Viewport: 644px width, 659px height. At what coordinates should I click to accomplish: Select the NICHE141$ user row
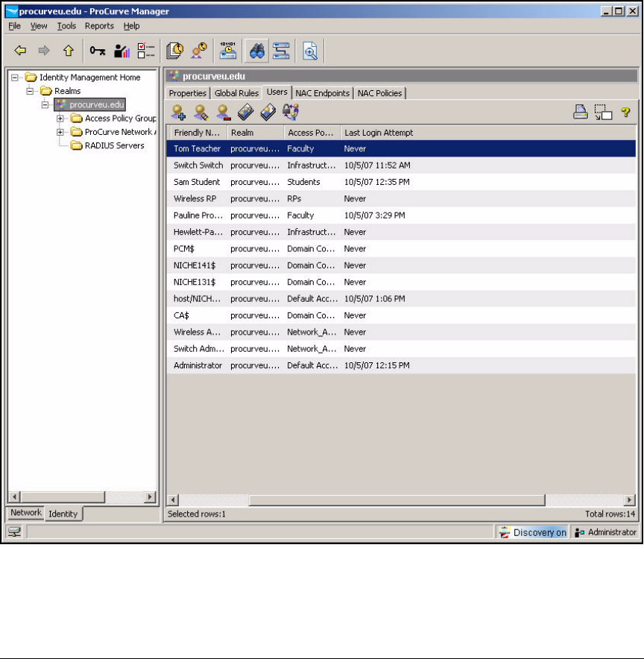(x=401, y=265)
